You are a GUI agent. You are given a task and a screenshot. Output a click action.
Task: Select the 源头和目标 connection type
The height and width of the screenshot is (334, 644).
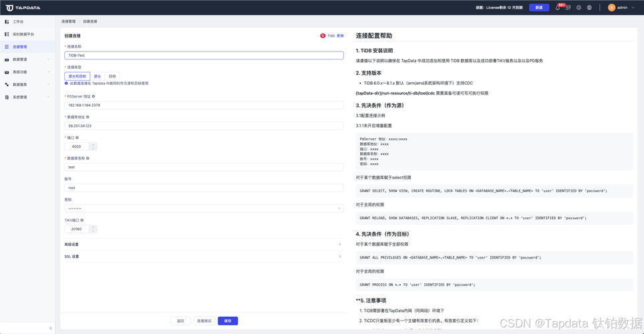(x=77, y=76)
